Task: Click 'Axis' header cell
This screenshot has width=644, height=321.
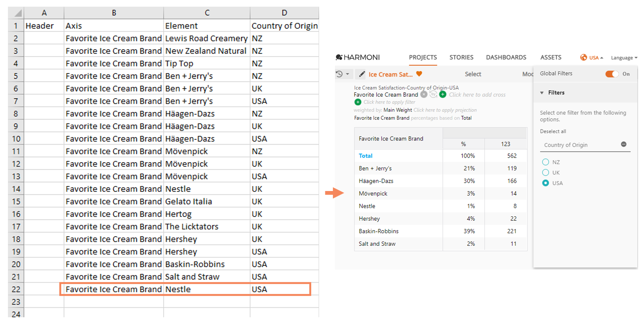Action: tap(114, 26)
